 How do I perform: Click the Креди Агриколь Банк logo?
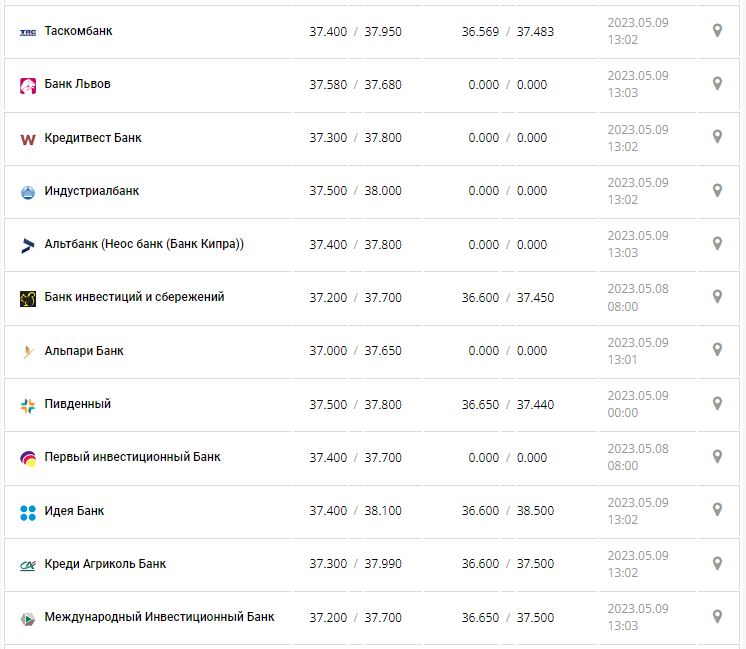(28, 565)
